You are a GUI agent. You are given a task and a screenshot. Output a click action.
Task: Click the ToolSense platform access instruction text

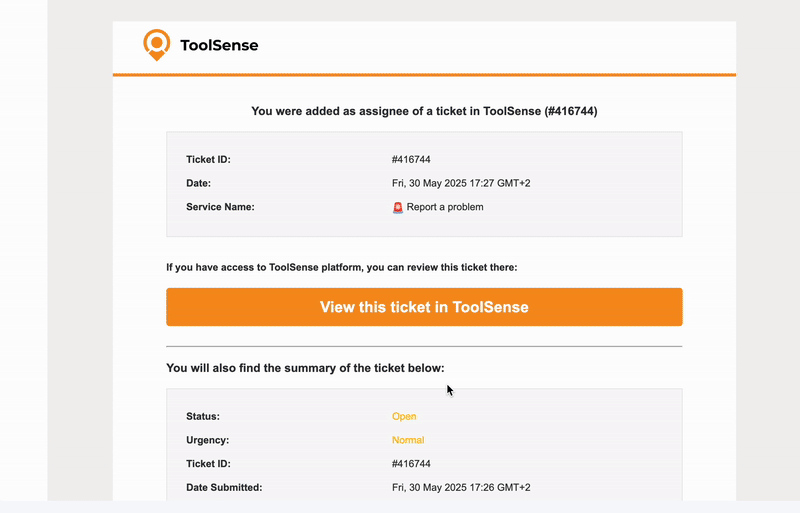pos(342,267)
